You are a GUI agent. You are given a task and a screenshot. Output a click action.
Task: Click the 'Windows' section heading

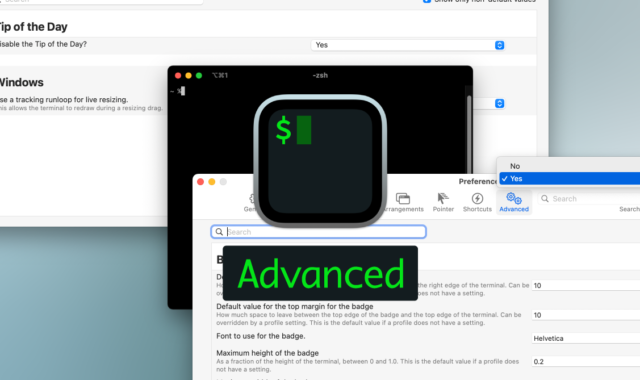point(21,82)
